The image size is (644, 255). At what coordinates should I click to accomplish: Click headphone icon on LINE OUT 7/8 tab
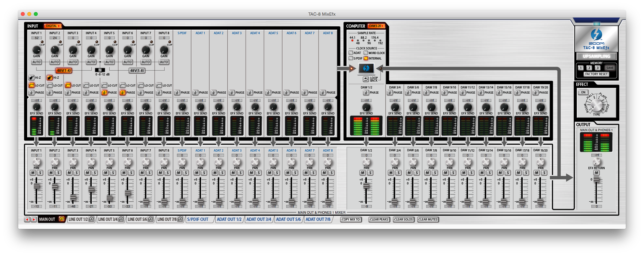[x=180, y=219]
